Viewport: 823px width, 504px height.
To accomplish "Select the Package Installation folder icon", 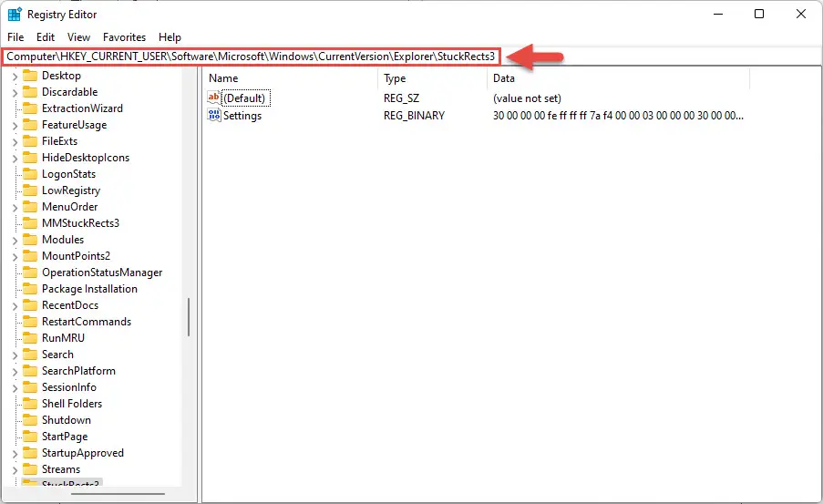I will (x=30, y=289).
